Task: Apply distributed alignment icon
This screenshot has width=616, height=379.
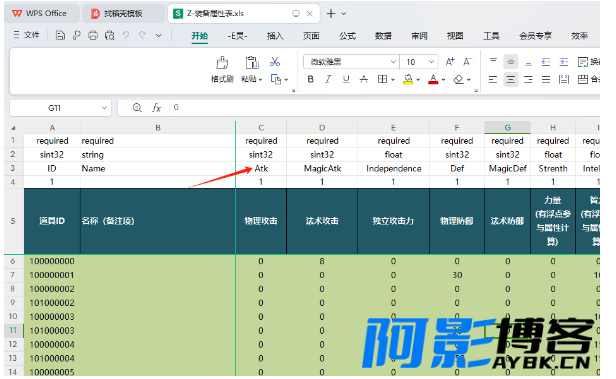Action: [x=564, y=79]
